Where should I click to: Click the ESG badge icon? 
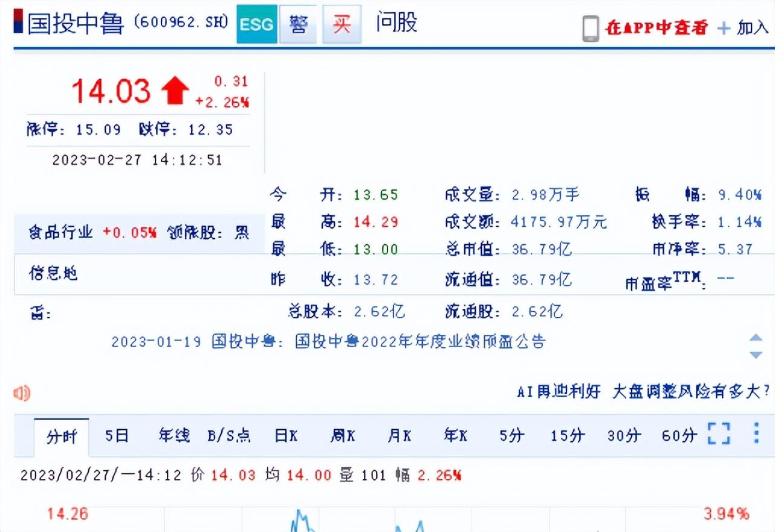click(x=257, y=25)
